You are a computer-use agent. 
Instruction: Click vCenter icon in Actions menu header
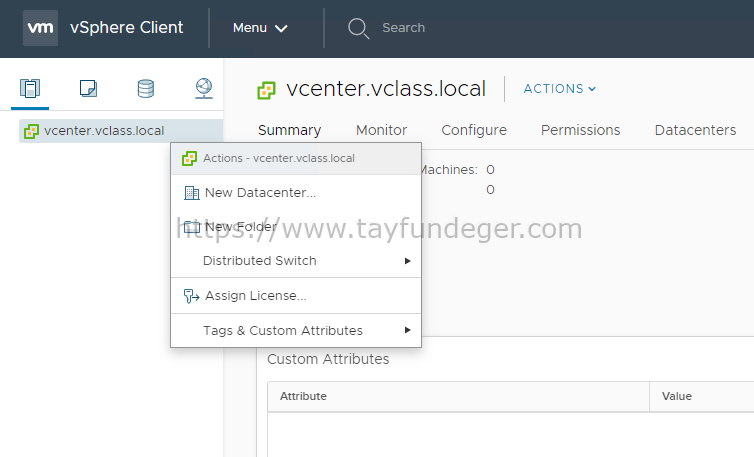click(189, 158)
